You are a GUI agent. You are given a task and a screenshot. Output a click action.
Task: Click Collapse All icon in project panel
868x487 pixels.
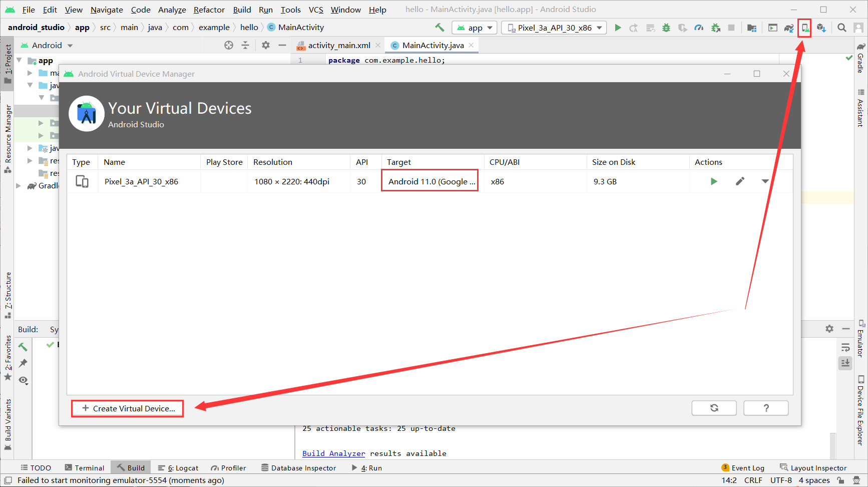click(245, 45)
